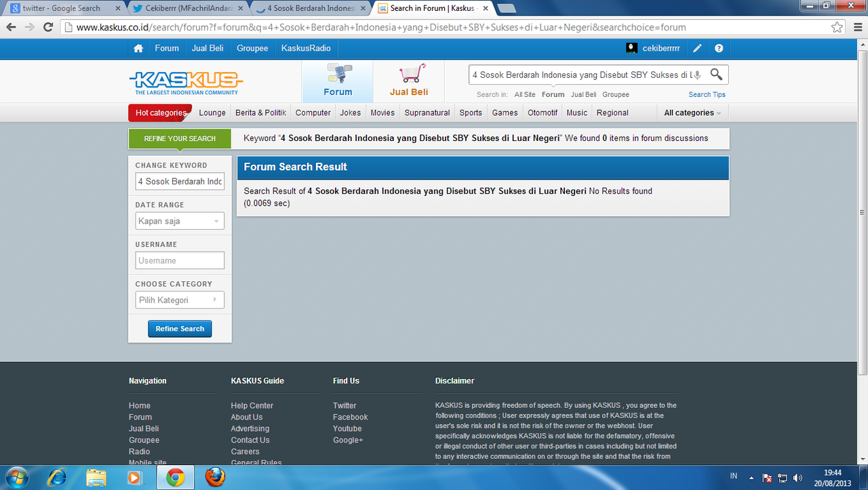The image size is (868, 490).
Task: Search in All Site option
Action: click(525, 95)
